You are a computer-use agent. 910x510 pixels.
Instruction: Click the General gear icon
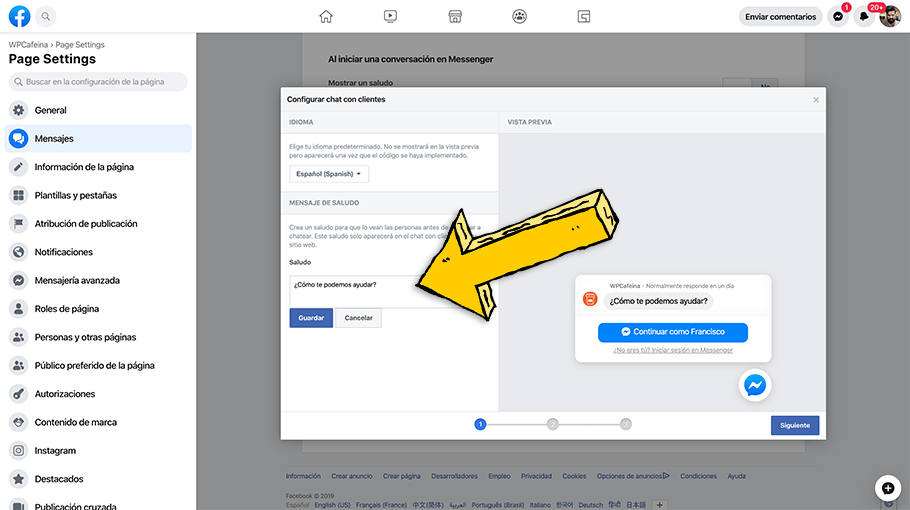pyautogui.click(x=19, y=110)
